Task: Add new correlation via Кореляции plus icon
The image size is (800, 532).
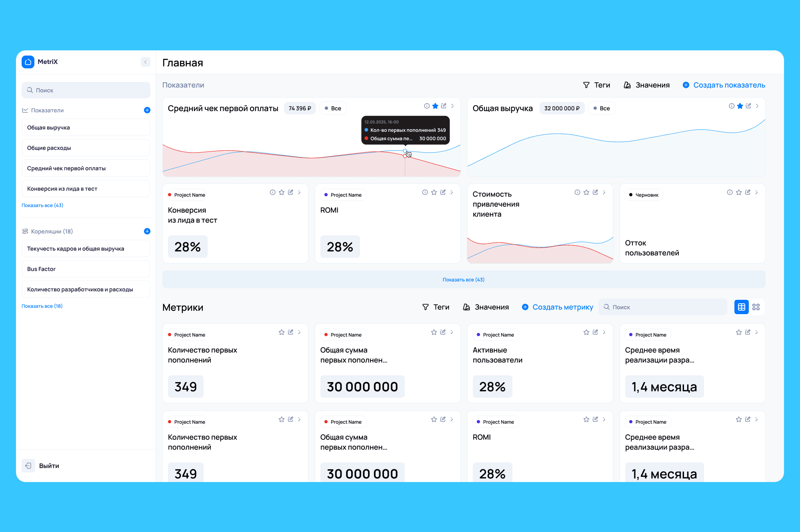Action: (147, 231)
